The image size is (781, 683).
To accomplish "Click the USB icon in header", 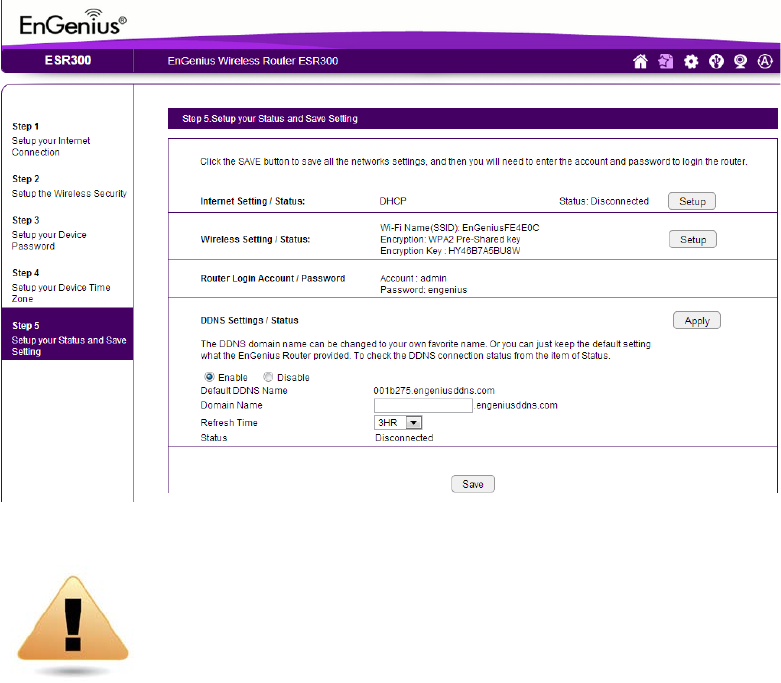I will [x=716, y=61].
